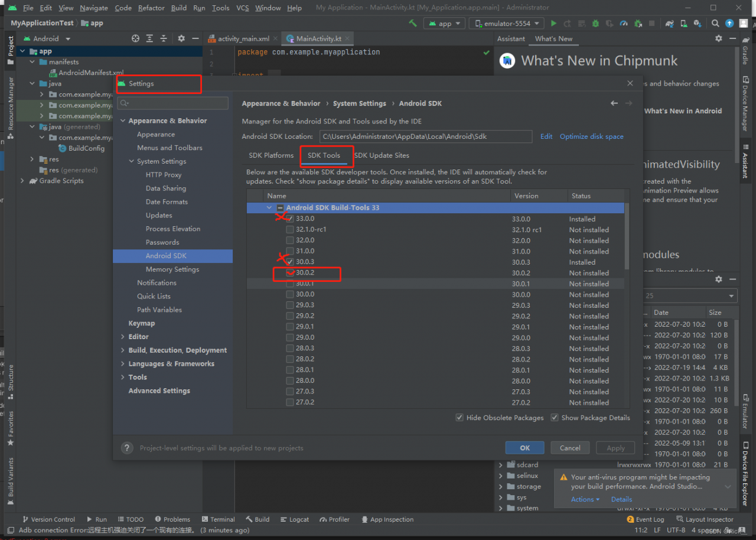Click Select Opened File target icon in Project panel
Viewport: 756px width, 540px height.
click(135, 38)
